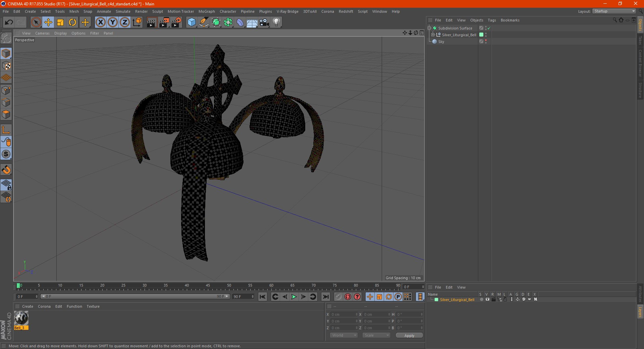Add the green Subdivision Surface generator icon
644x349 pixels.
(x=216, y=22)
